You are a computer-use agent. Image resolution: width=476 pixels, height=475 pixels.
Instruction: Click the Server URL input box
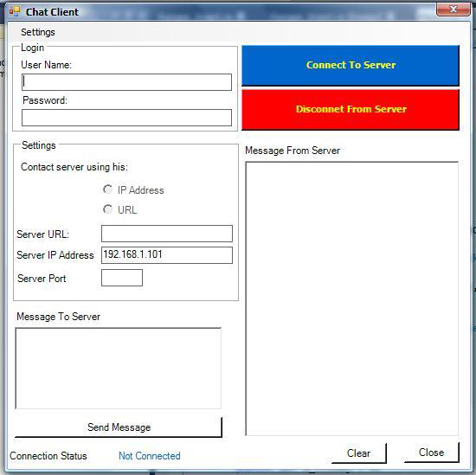[167, 234]
